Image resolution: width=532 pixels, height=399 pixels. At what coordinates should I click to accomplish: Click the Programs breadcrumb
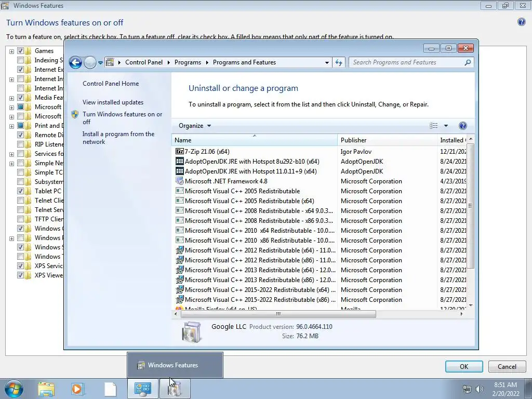point(188,62)
